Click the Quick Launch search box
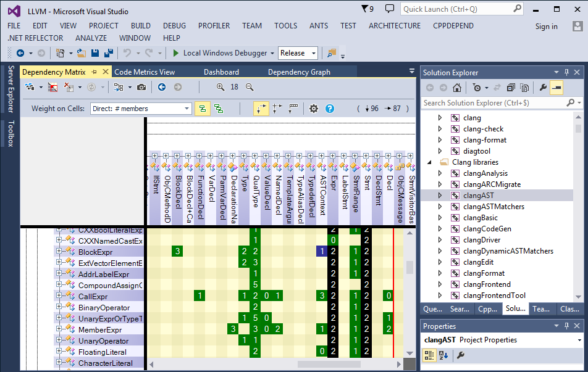Screen dimensions: 588x372 pyautogui.click(x=462, y=9)
